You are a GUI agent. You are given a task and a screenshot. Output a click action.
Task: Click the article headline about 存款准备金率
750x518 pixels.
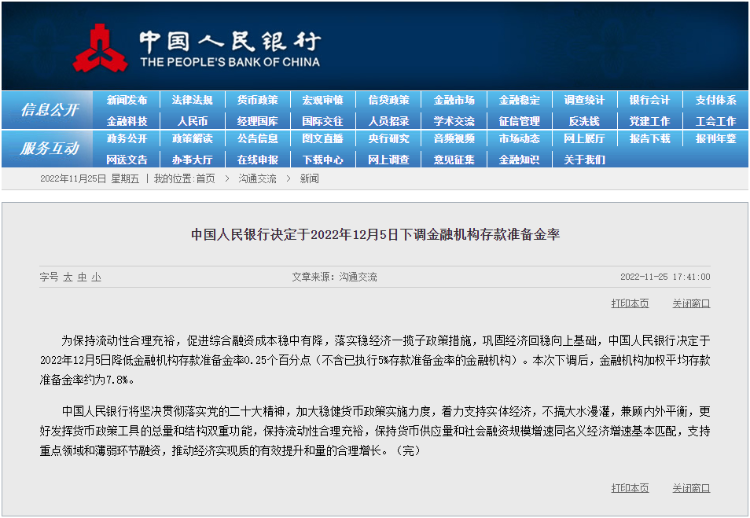[375, 235]
